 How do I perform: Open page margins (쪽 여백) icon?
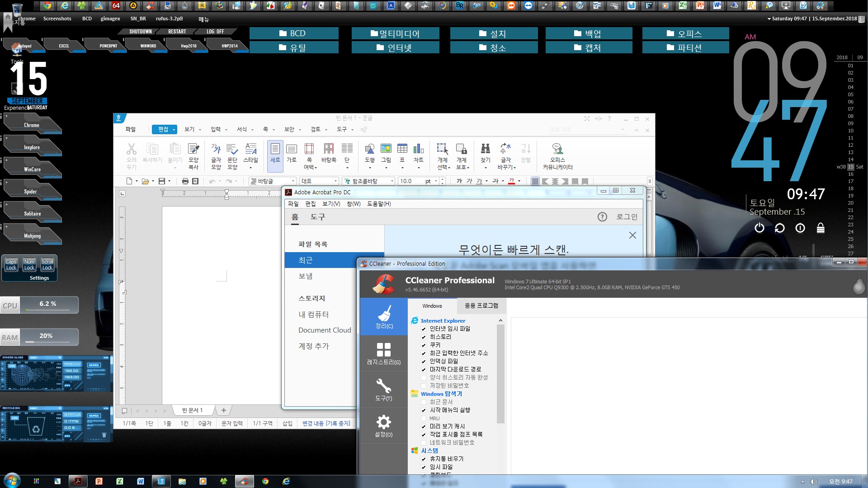(x=310, y=156)
